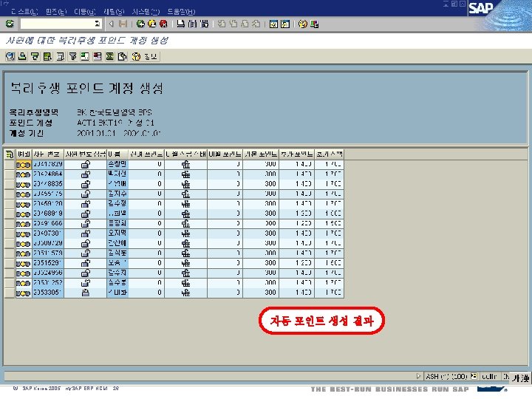Viewport: 532px width, 399px height.
Task: Click the name cell 손창민
Action: pos(117,164)
